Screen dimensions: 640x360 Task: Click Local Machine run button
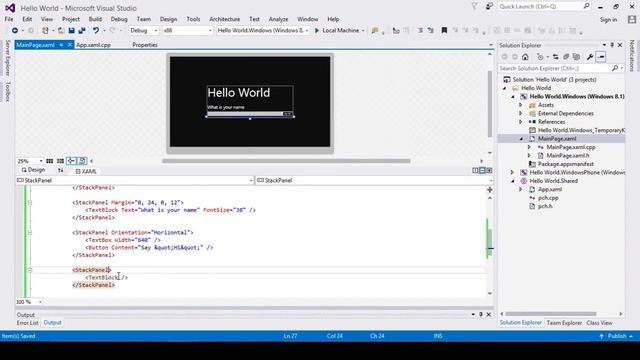340,31
